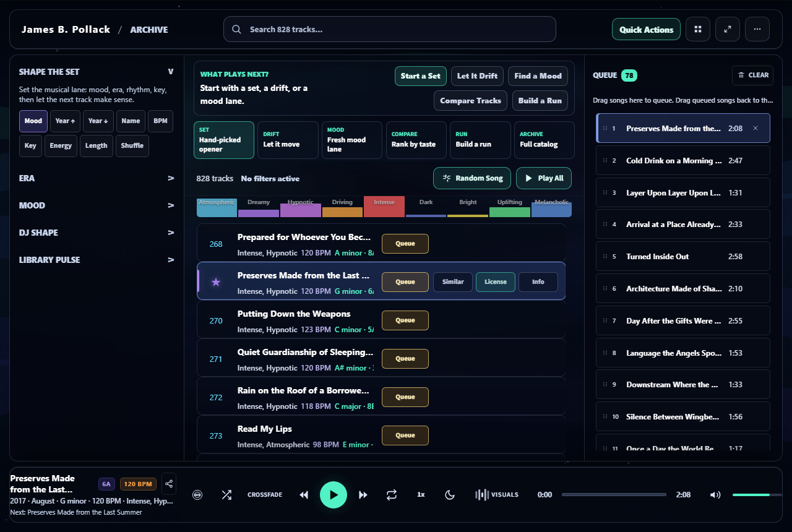This screenshot has width=792, height=532.
Task: Sort by Year ascending
Action: [65, 121]
